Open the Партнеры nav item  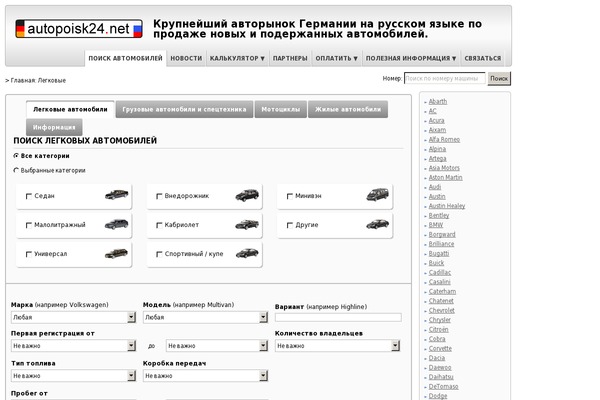click(290, 58)
